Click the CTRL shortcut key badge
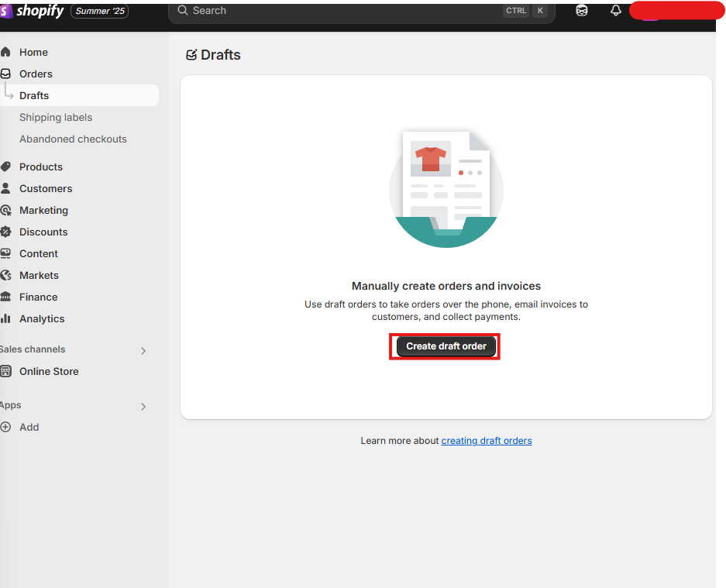The height and width of the screenshot is (588, 726). pyautogui.click(x=516, y=11)
